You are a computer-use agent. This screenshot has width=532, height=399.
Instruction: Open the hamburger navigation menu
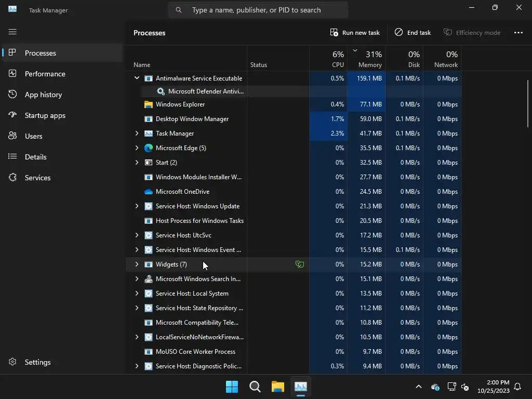(x=12, y=32)
